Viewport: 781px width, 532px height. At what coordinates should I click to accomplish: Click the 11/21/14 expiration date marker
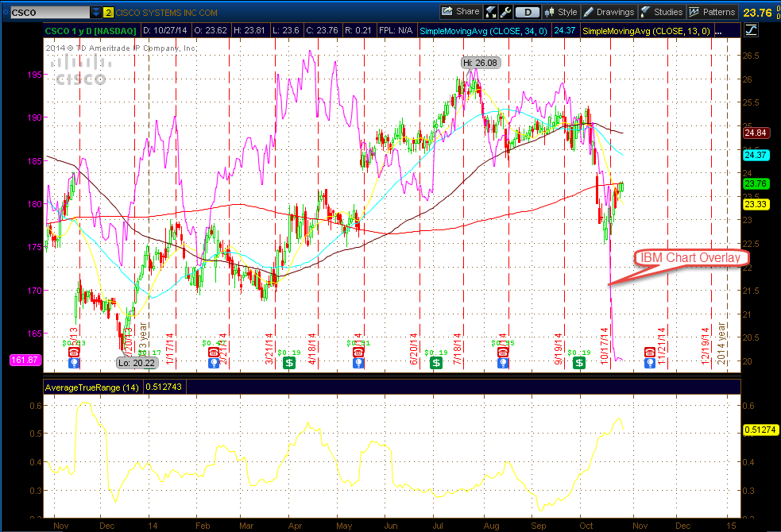click(662, 346)
